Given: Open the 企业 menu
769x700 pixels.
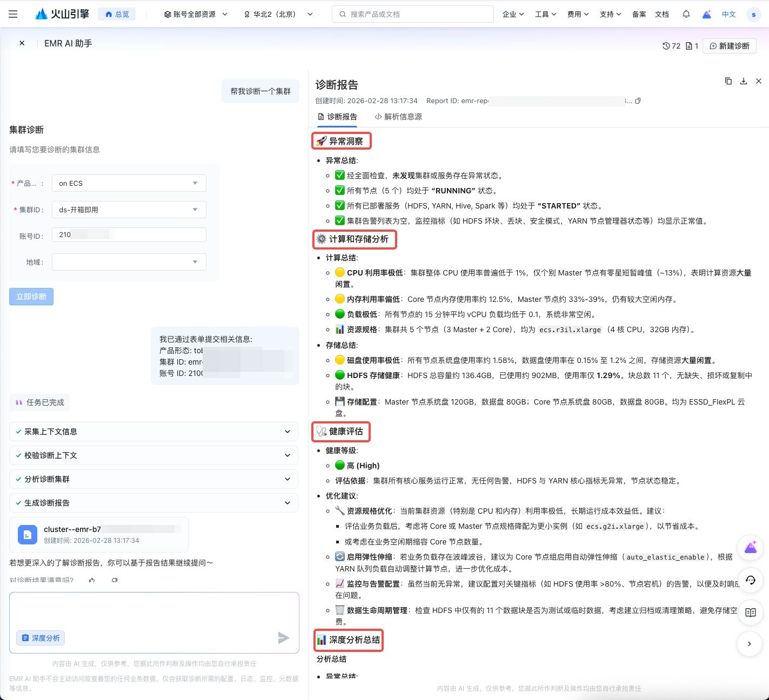Looking at the screenshot, I should coord(513,14).
